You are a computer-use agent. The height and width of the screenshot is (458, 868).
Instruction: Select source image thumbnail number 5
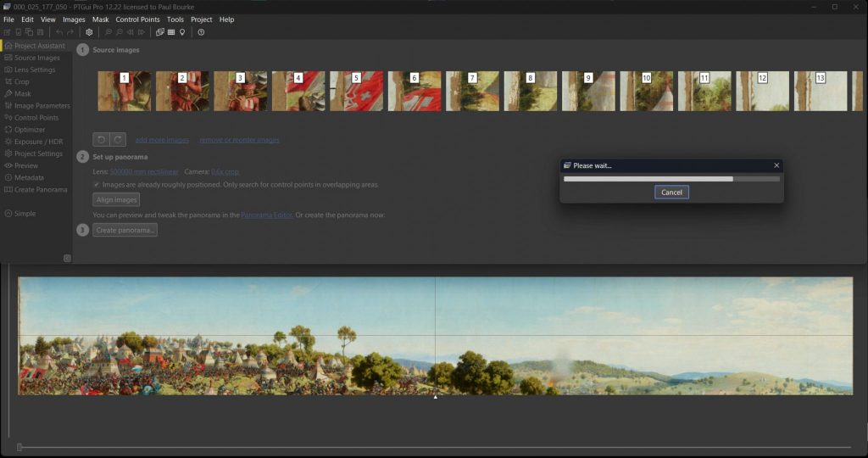356,91
